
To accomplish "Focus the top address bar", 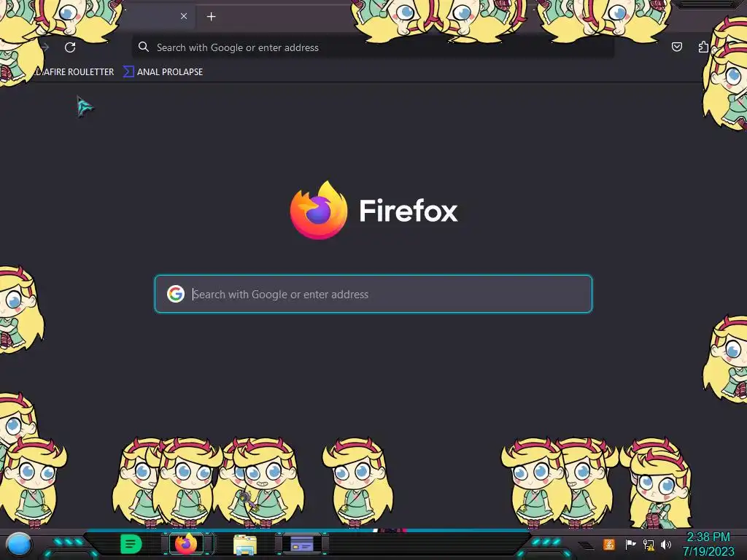I will pyautogui.click(x=373, y=47).
